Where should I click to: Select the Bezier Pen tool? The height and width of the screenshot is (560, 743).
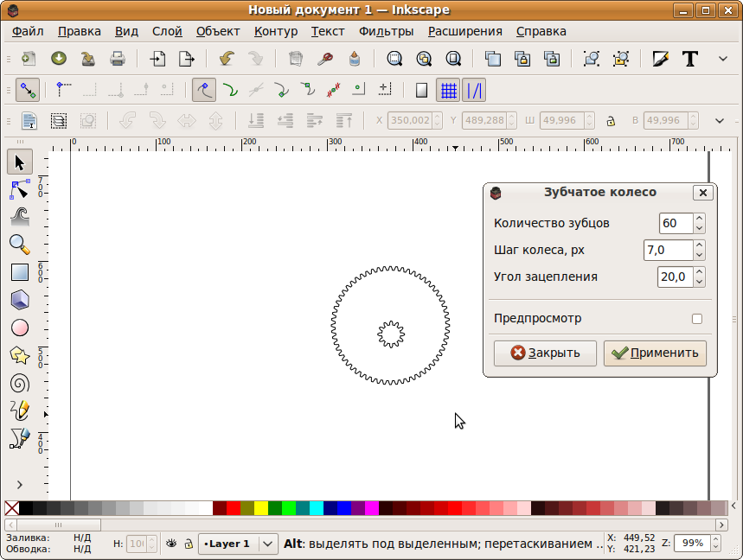pyautogui.click(x=19, y=438)
